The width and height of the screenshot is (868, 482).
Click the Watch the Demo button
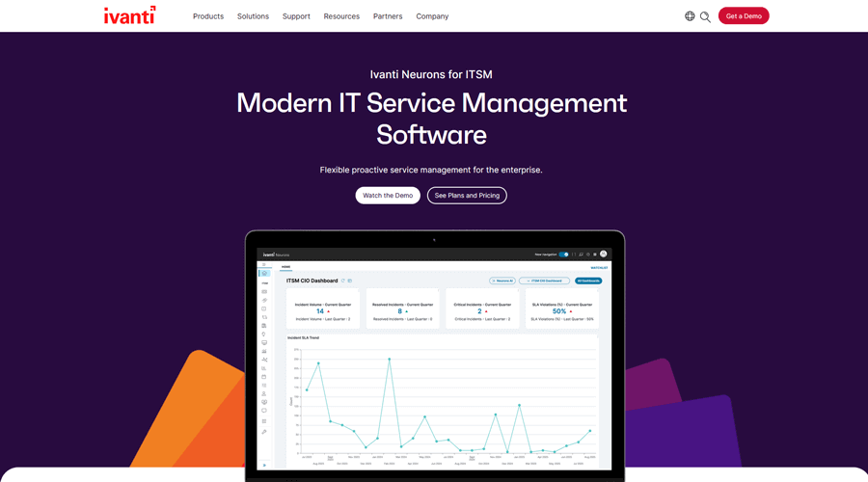pyautogui.click(x=388, y=196)
